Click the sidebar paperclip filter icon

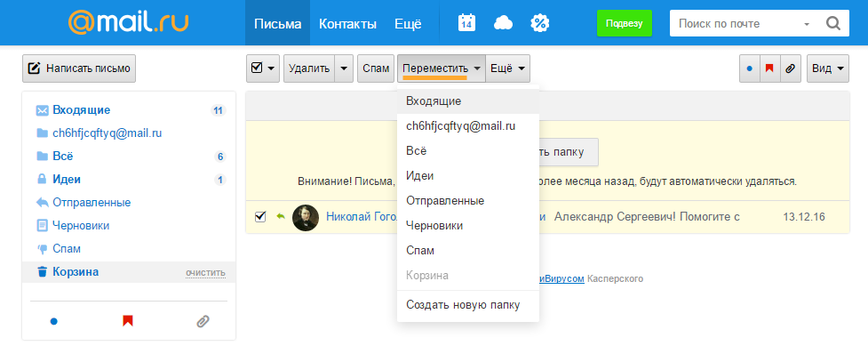tap(203, 321)
